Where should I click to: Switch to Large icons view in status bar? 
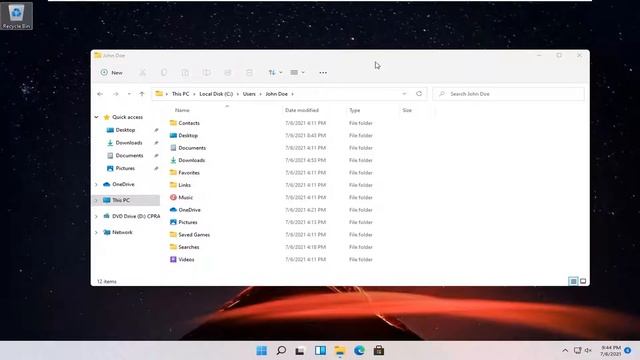coord(583,281)
